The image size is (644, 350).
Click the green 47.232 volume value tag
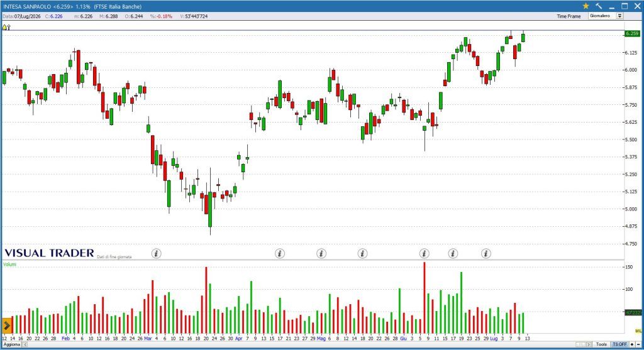point(633,313)
